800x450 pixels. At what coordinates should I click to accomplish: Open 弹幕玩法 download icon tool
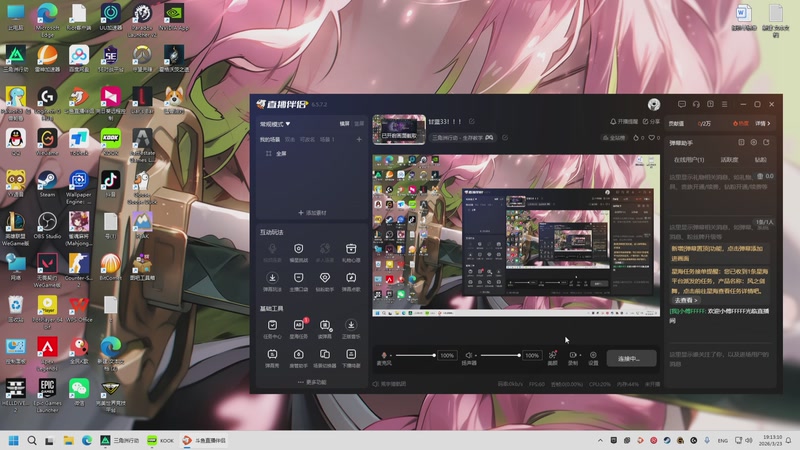click(x=272, y=282)
